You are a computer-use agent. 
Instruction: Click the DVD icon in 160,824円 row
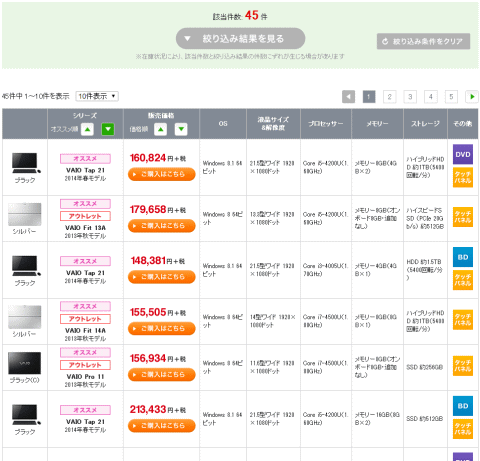coord(463,154)
